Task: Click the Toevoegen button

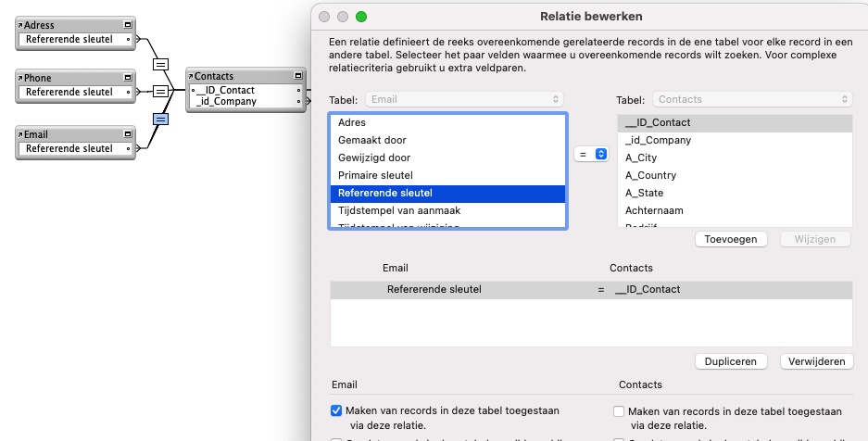Action: (731, 239)
